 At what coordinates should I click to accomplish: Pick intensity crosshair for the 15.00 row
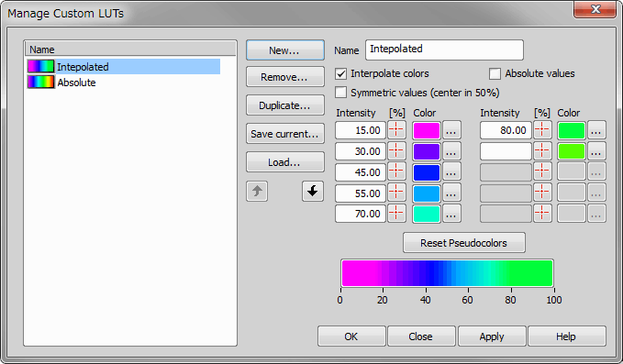pos(396,130)
